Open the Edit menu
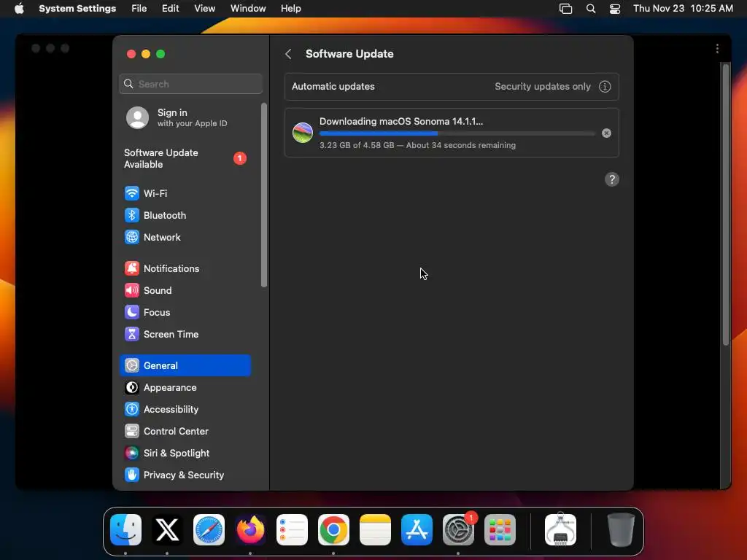747x560 pixels. pyautogui.click(x=170, y=9)
